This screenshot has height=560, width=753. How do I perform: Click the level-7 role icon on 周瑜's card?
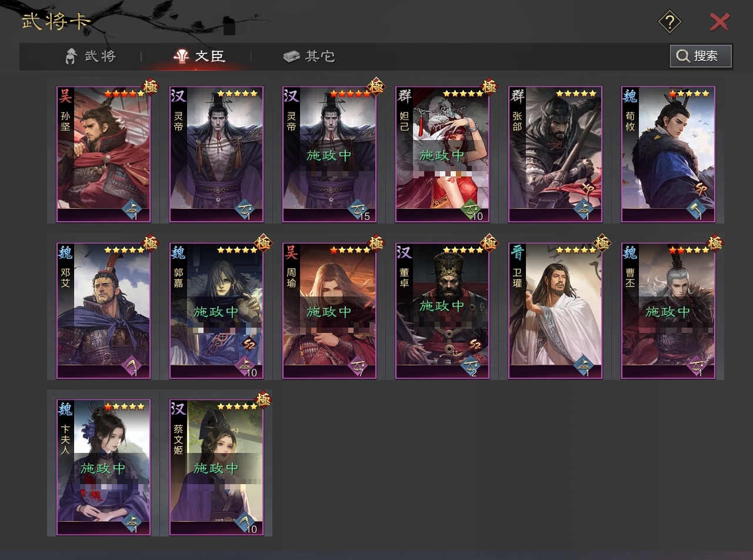tap(358, 365)
